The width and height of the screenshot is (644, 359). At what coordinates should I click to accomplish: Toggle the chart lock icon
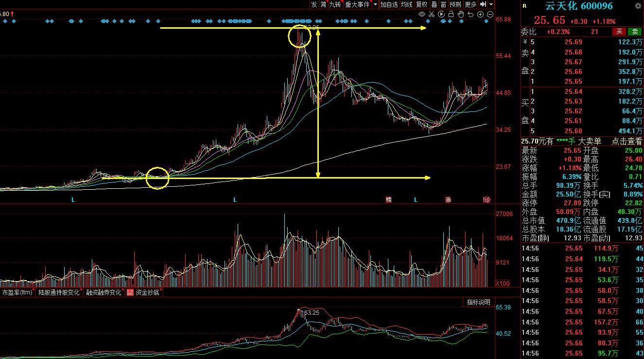click(x=451, y=15)
